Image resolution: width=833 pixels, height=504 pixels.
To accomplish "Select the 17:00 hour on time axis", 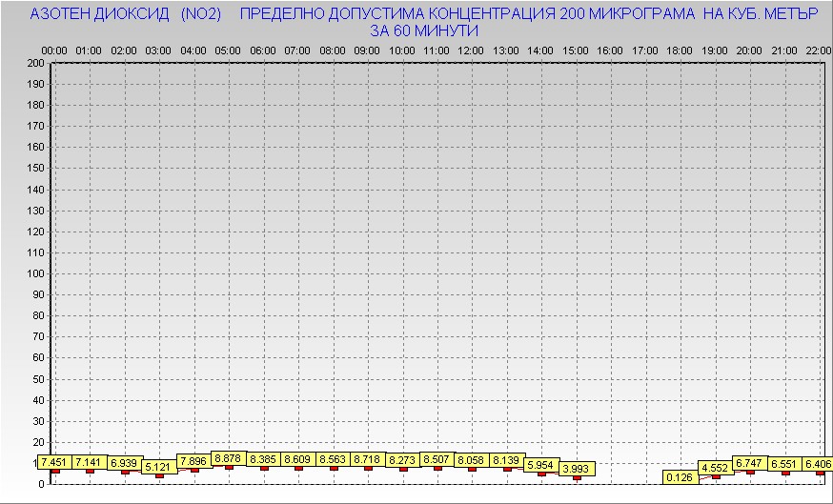I will tap(645, 50).
